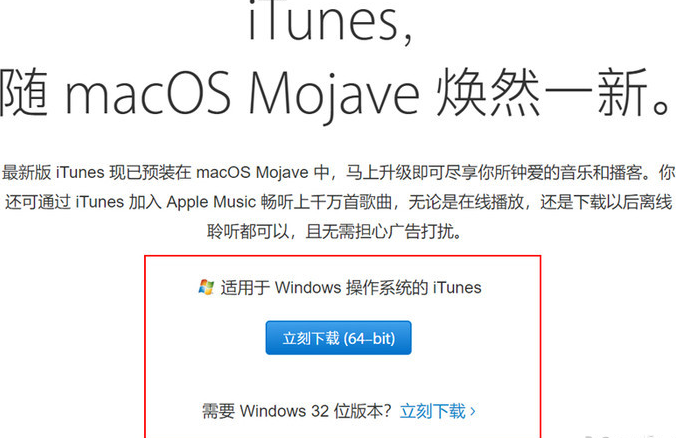Open the 32-bit 立刻下载 link

coord(432,411)
